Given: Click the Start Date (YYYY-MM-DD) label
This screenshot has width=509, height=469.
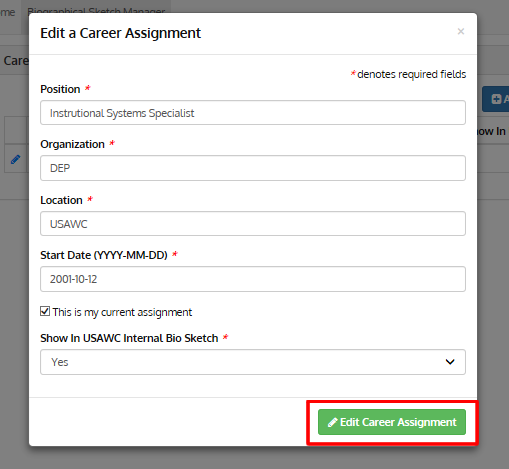Looking at the screenshot, I should coord(104,255).
